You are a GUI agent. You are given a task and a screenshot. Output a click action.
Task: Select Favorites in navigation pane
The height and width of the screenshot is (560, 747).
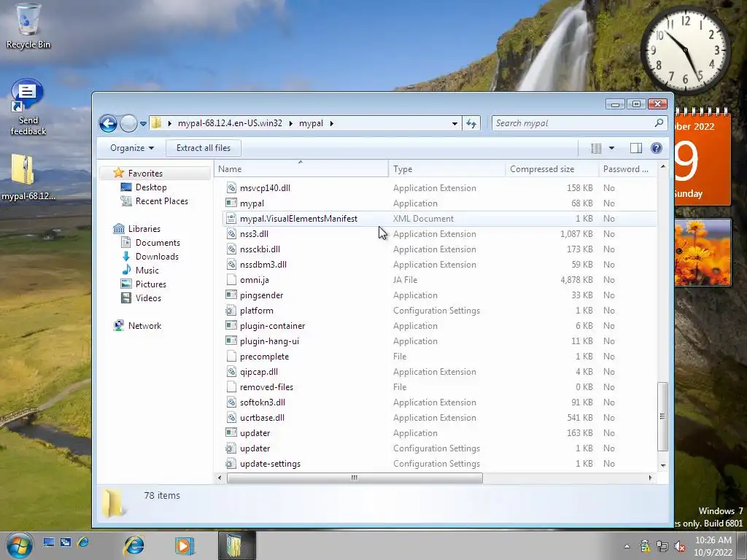click(x=145, y=174)
